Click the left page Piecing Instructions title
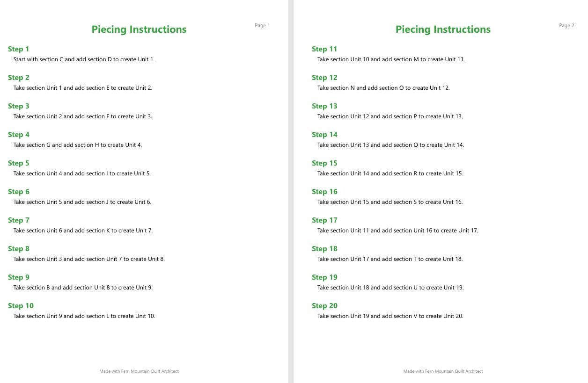This screenshot has width=588, height=383. coord(139,29)
